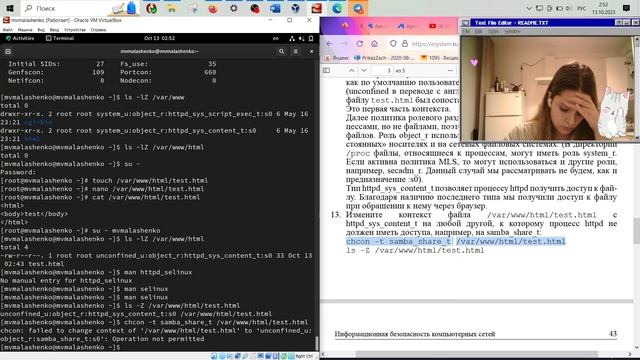The width and height of the screenshot is (640, 360).
Task: Click the highlighted chcon command line in the PDF
Action: click(x=456, y=242)
